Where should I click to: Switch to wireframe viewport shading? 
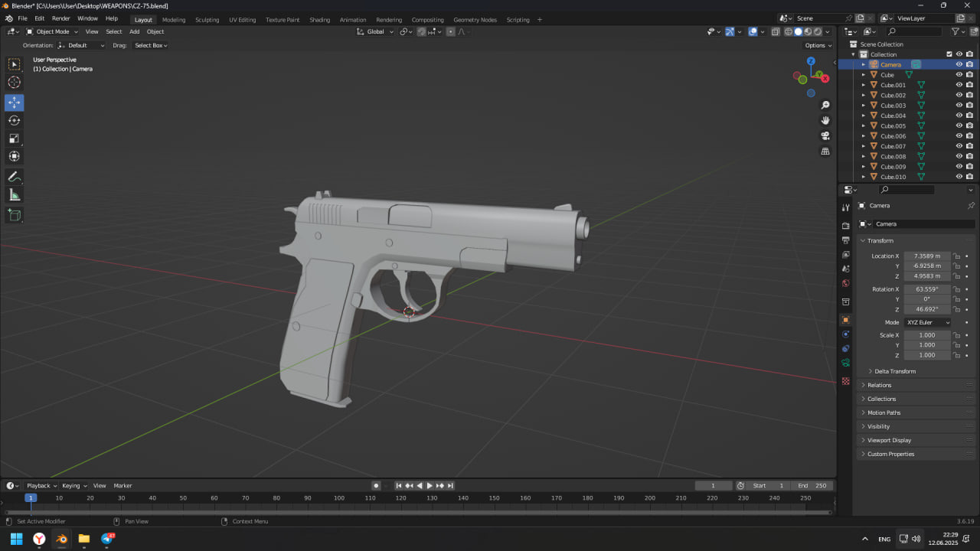(789, 31)
